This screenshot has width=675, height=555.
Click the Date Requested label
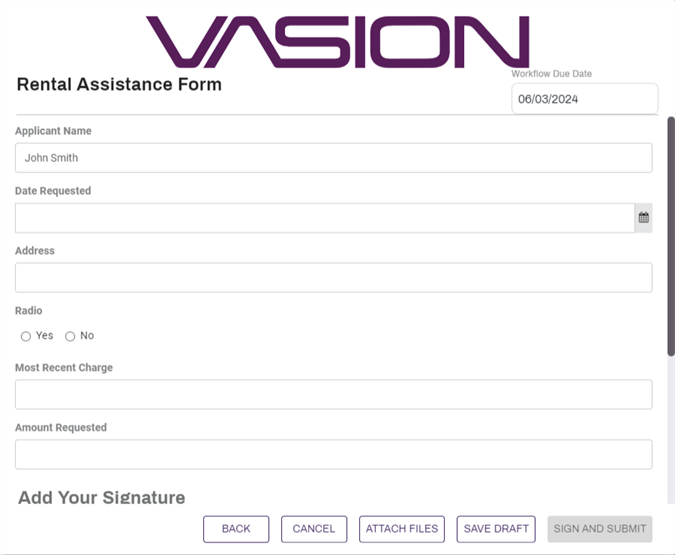coord(53,191)
